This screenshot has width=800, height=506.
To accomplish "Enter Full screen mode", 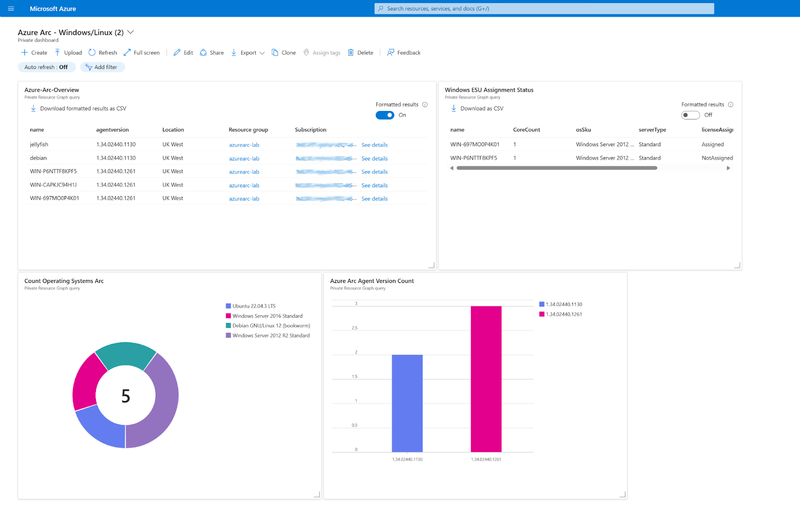I will tap(141, 53).
